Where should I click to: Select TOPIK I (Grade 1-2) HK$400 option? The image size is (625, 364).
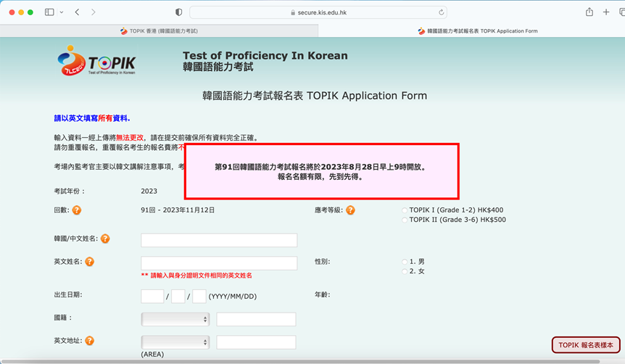405,210
